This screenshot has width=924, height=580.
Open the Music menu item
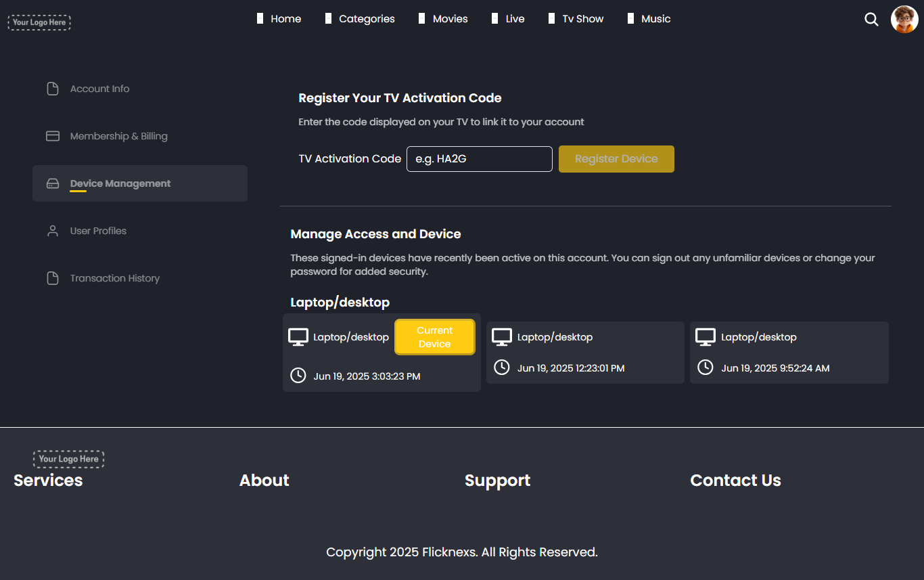pyautogui.click(x=655, y=19)
